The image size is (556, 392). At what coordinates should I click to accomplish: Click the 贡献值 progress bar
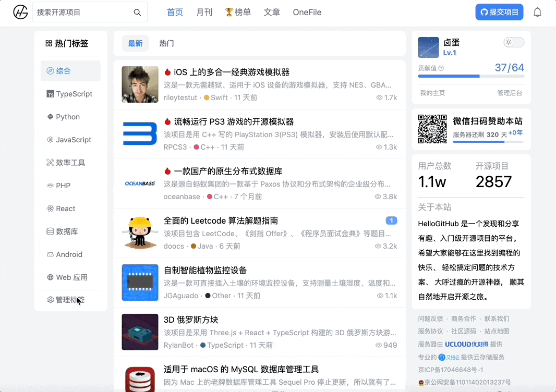tap(471, 76)
